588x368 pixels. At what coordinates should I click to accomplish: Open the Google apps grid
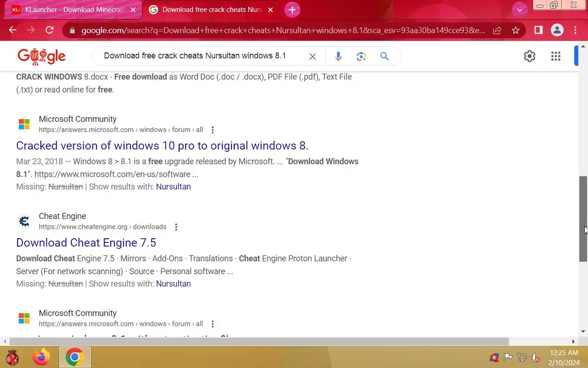click(556, 56)
